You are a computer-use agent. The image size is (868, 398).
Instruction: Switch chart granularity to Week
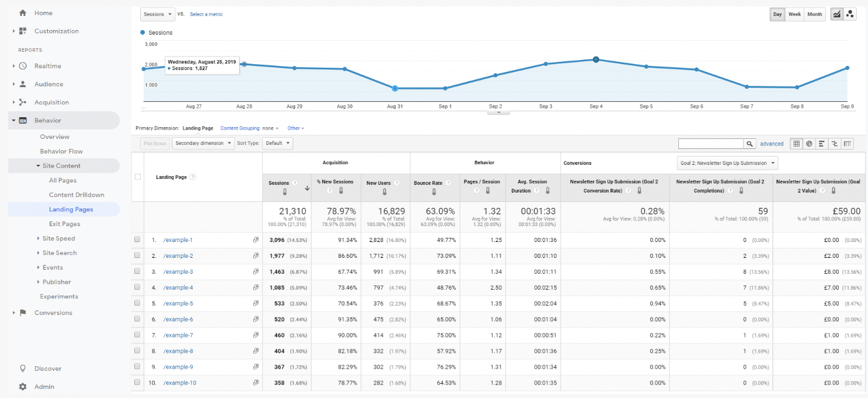(794, 15)
